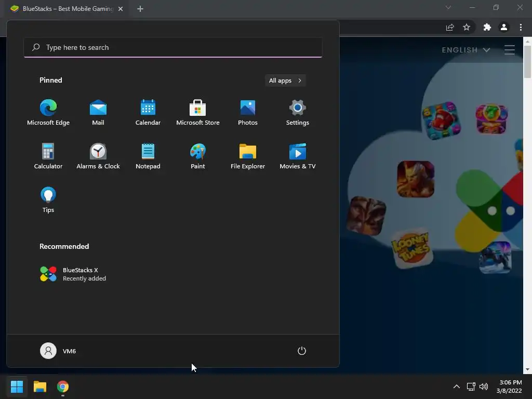Focus the Type here to search box
This screenshot has width=532, height=399.
click(x=173, y=47)
